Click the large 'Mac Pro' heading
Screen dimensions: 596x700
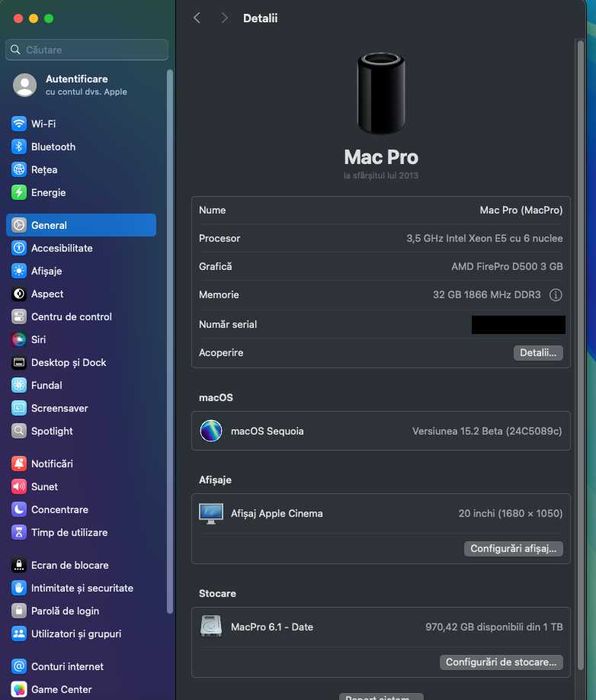click(381, 157)
